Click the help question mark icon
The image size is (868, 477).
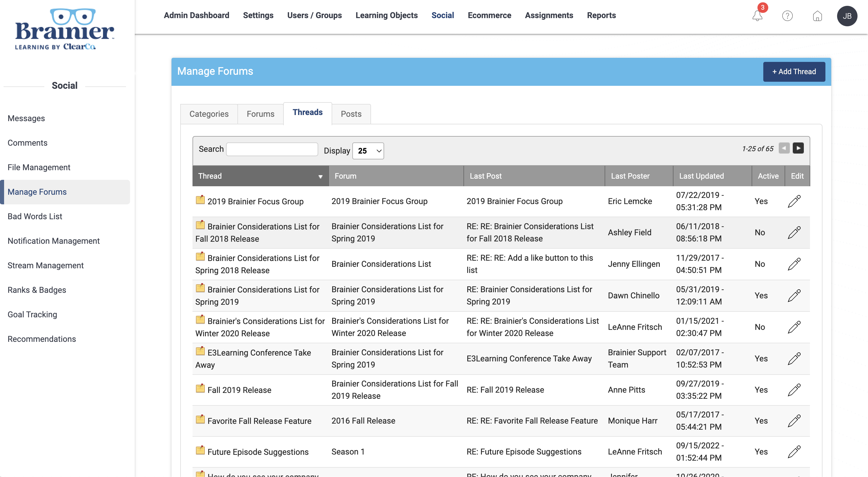coord(787,16)
